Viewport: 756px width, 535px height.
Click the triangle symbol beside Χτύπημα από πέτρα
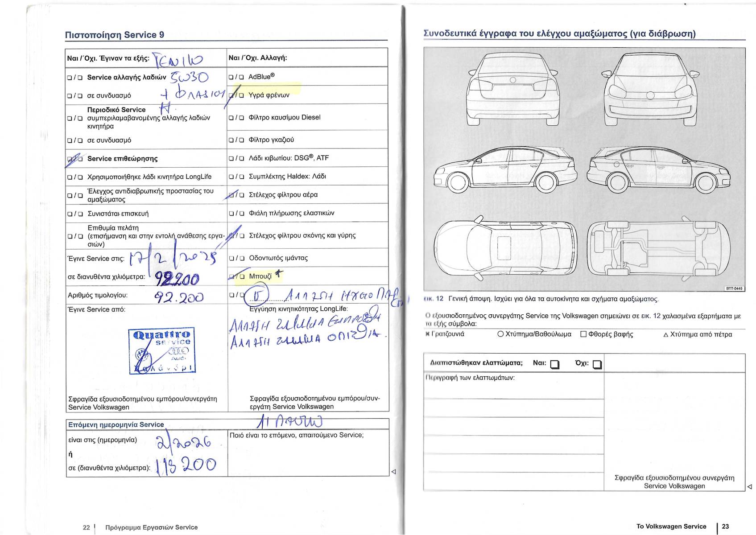click(666, 334)
